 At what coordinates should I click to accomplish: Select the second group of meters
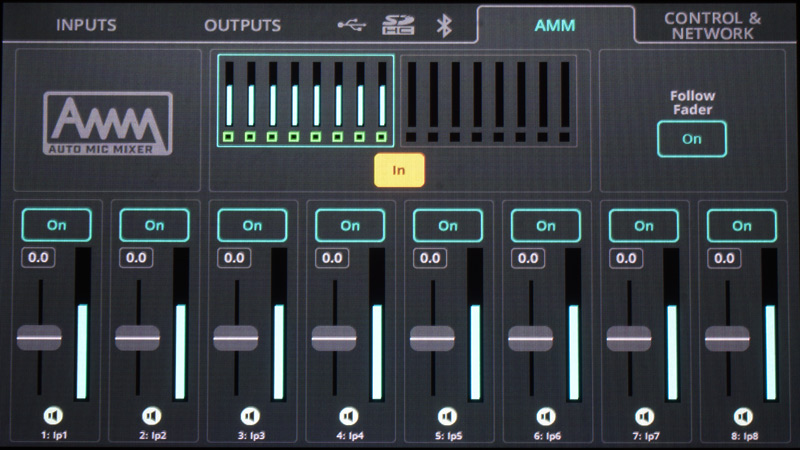(x=489, y=100)
